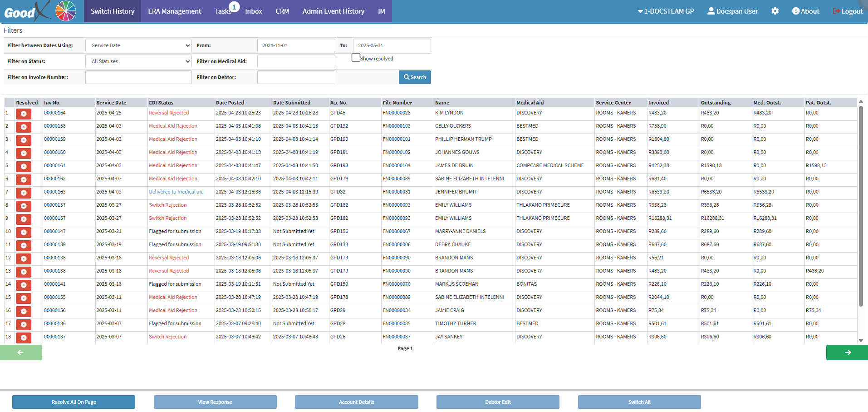
Task: Toggle resolved for invoice 00000159
Action: point(24,140)
